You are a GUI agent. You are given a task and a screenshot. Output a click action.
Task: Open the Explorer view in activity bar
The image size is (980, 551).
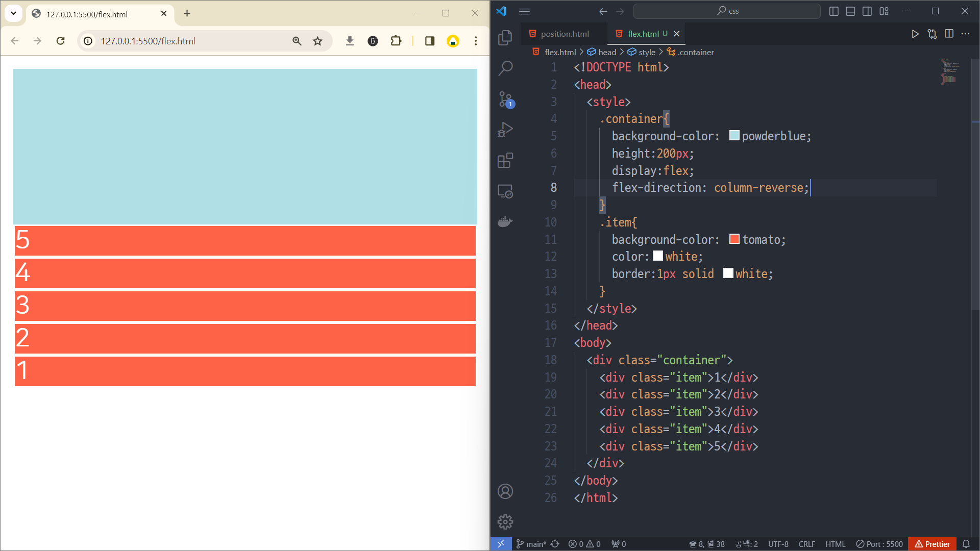coord(505,38)
